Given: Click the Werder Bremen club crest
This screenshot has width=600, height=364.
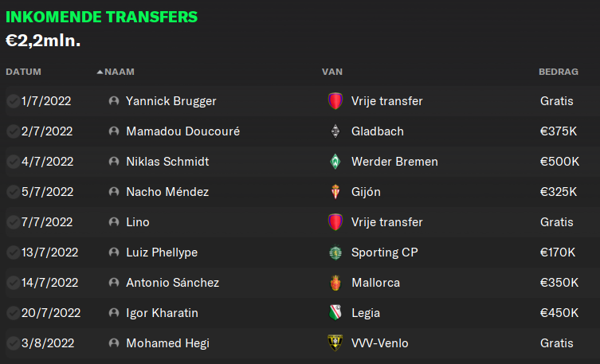Looking at the screenshot, I should pos(335,162).
